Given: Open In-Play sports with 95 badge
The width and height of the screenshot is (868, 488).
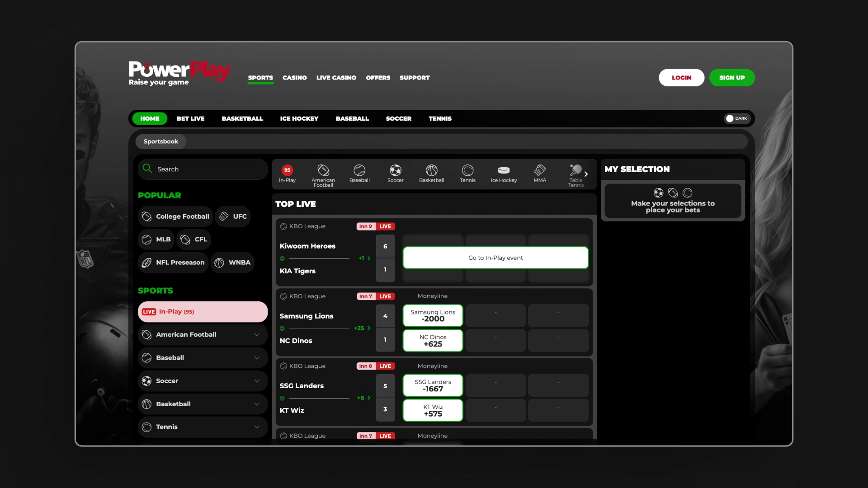Looking at the screenshot, I should click(x=287, y=174).
